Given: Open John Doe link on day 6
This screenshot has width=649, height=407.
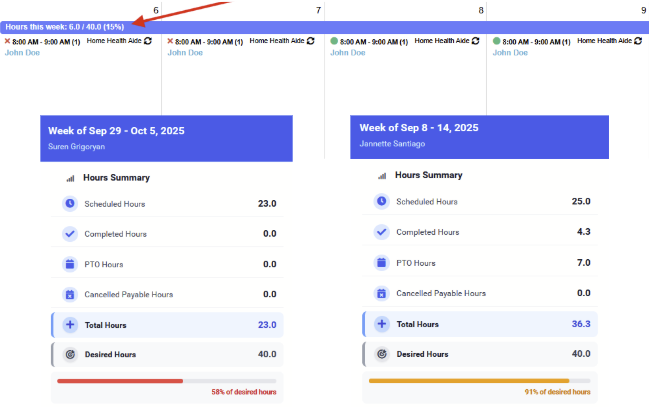Looking at the screenshot, I should pyautogui.click(x=23, y=53).
